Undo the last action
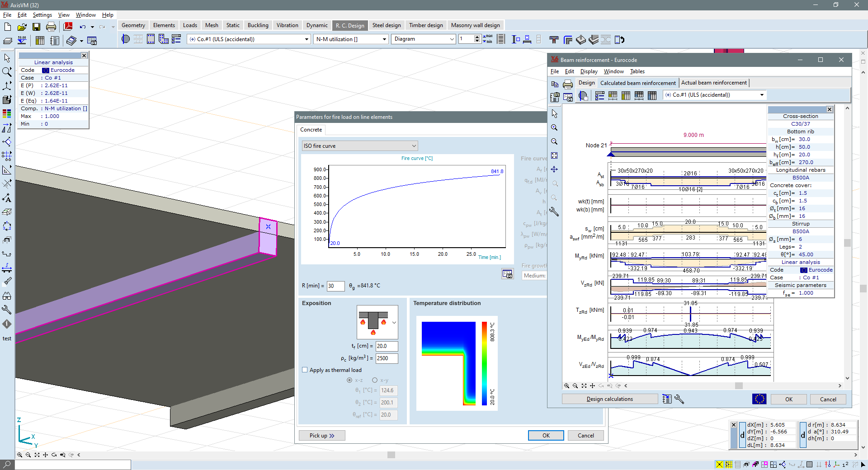Screen dimensions: 868x470 pos(83,27)
